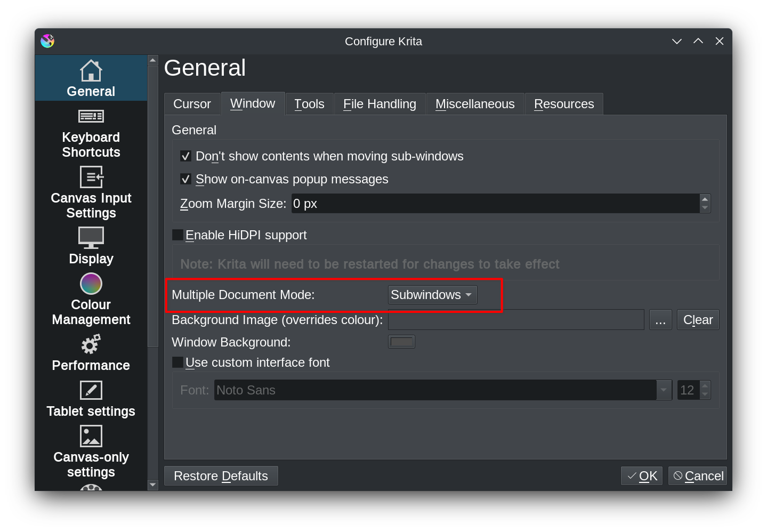Click 'Window Background:' label
The width and height of the screenshot is (767, 532).
point(231,342)
